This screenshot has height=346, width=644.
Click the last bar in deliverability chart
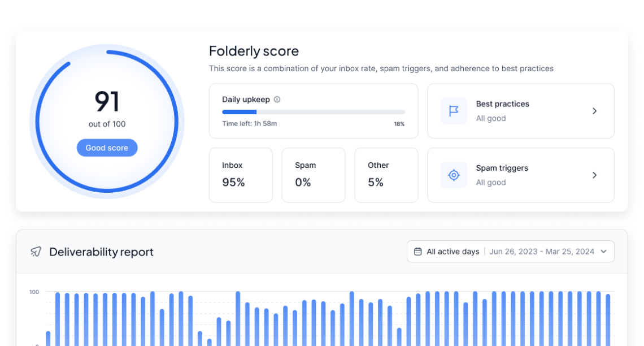[x=608, y=319]
